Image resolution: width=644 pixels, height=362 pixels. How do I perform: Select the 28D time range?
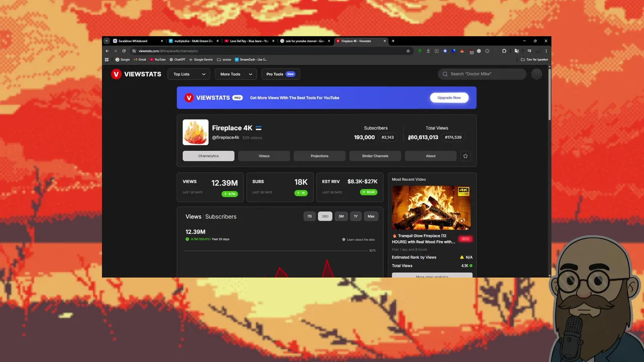click(325, 216)
